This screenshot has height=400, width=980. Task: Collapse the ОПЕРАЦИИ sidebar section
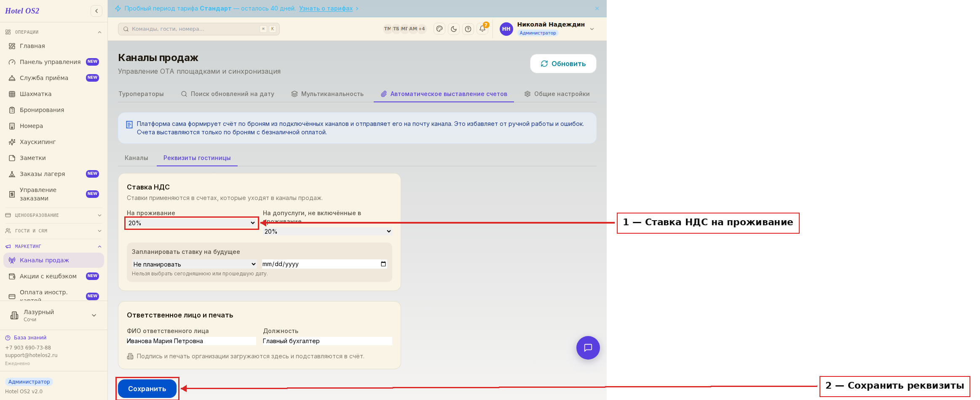(54, 32)
